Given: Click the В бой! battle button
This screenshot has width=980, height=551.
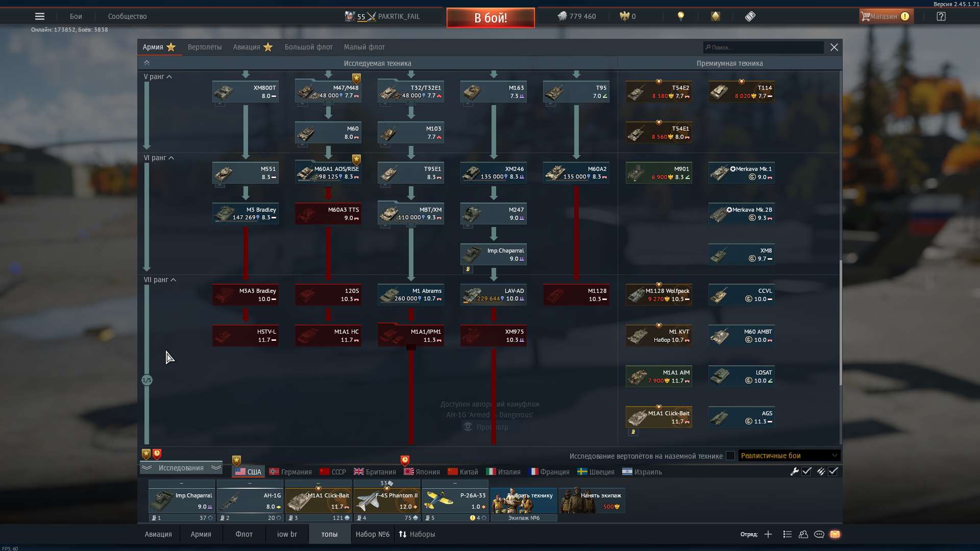Looking at the screenshot, I should point(491,18).
